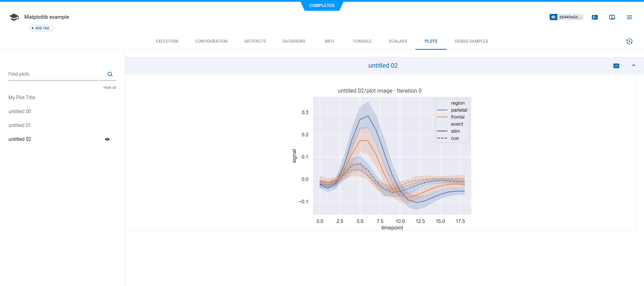Select untitled 01 plot
644x286 pixels.
coord(20,125)
